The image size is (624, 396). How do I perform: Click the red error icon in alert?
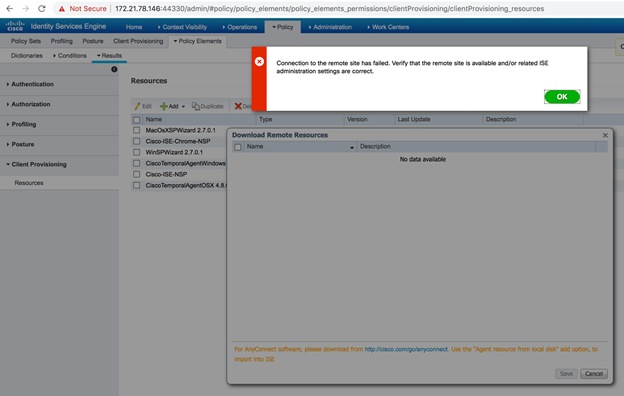coord(259,62)
